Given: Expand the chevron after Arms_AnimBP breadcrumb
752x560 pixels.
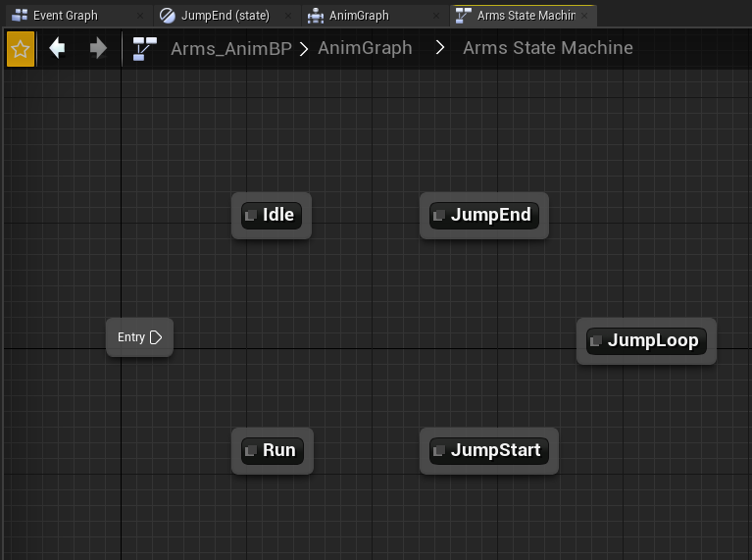Looking at the screenshot, I should point(304,48).
